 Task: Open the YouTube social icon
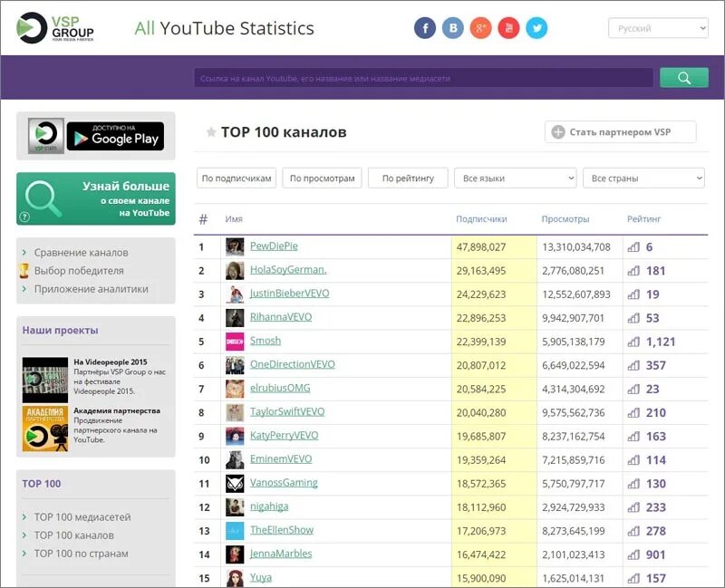point(508,28)
